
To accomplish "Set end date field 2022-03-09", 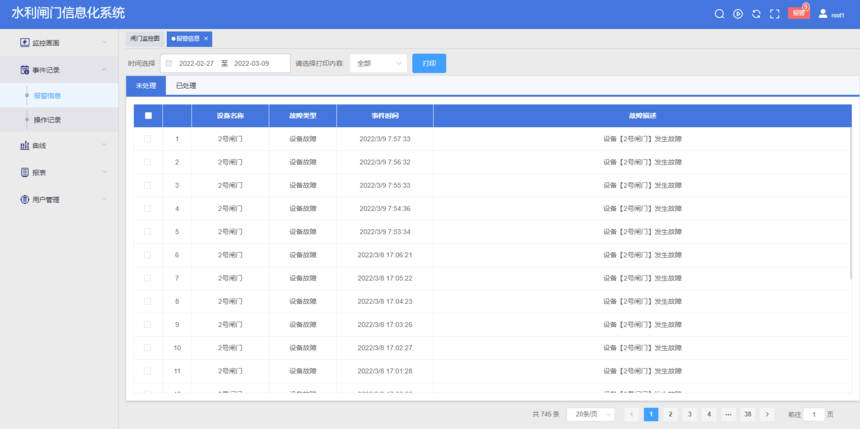I will [252, 63].
